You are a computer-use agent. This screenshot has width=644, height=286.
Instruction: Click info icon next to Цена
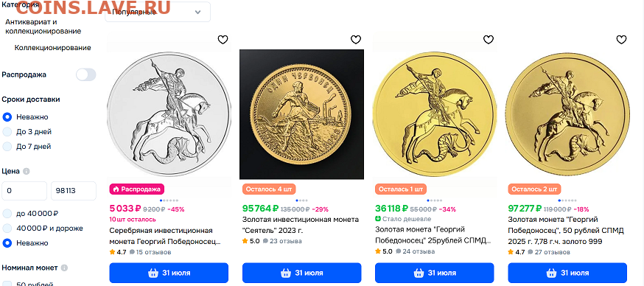(27, 171)
